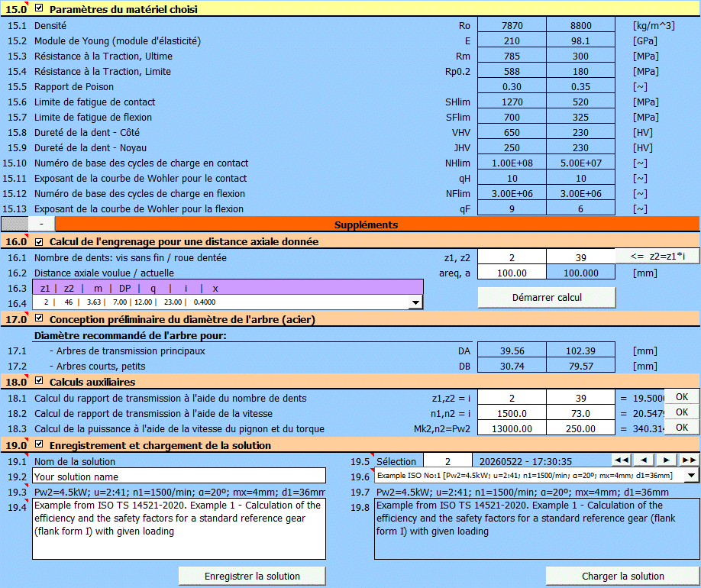Click z1 field in row 18.1

pyautogui.click(x=512, y=398)
